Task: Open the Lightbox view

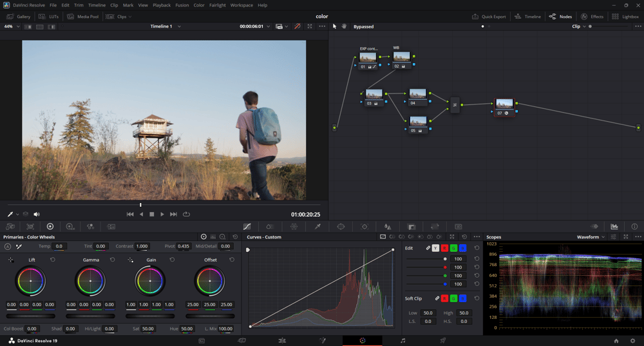Action: click(x=625, y=17)
